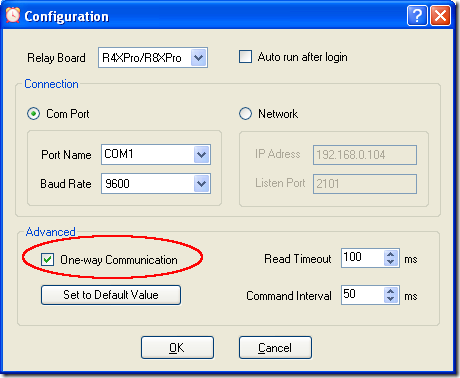Select the Com Port radio button
Image resolution: width=460 pixels, height=378 pixels.
[x=33, y=114]
